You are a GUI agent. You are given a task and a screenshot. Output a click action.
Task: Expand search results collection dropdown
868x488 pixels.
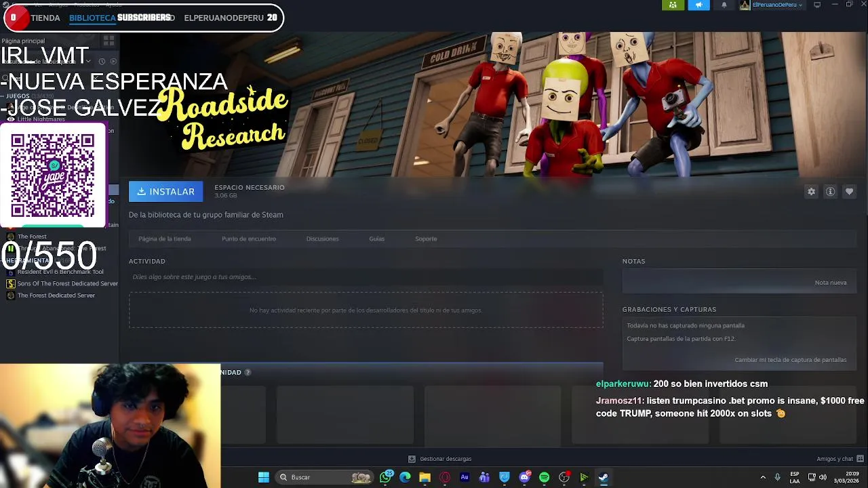(88, 61)
